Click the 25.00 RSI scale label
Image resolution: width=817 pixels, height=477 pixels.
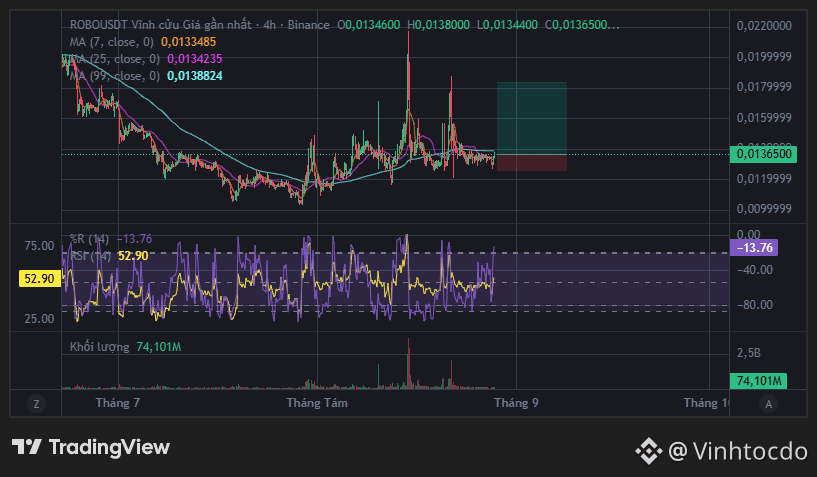pos(39,319)
